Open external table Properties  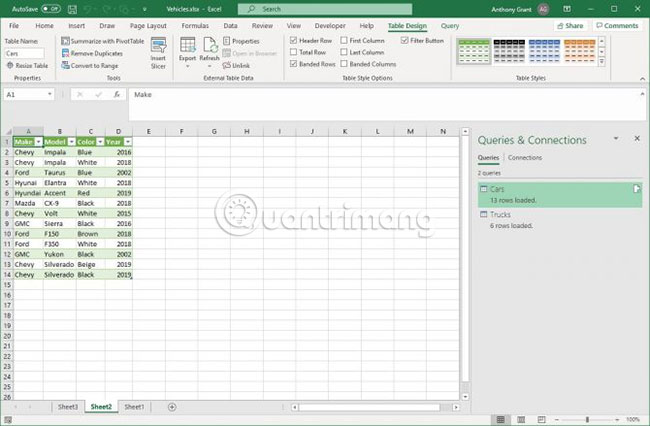241,41
